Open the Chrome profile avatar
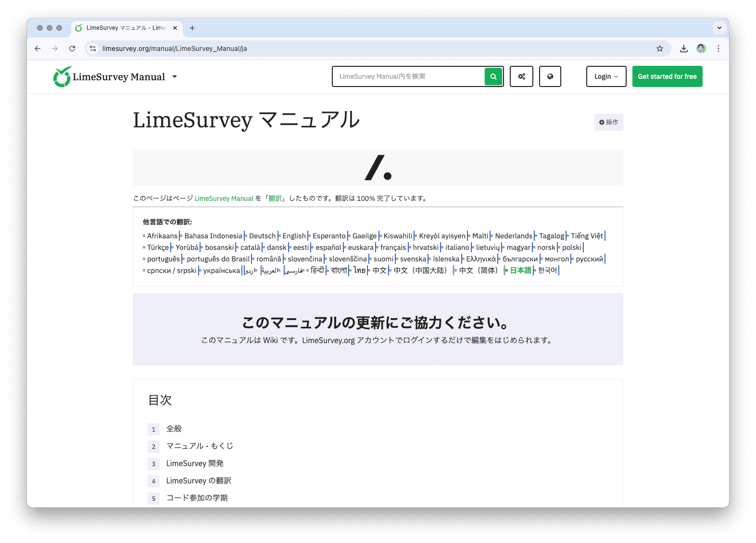This screenshot has height=543, width=756. click(x=701, y=49)
